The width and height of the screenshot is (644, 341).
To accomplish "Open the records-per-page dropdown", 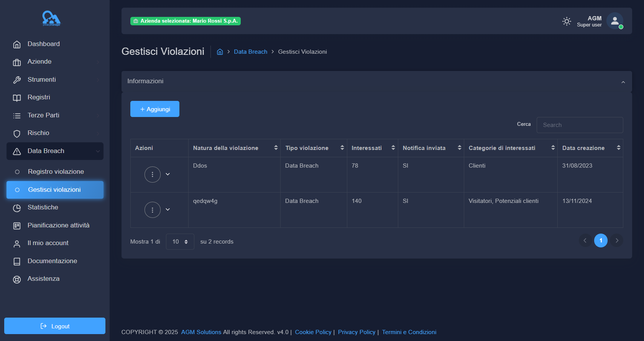I will click(180, 242).
